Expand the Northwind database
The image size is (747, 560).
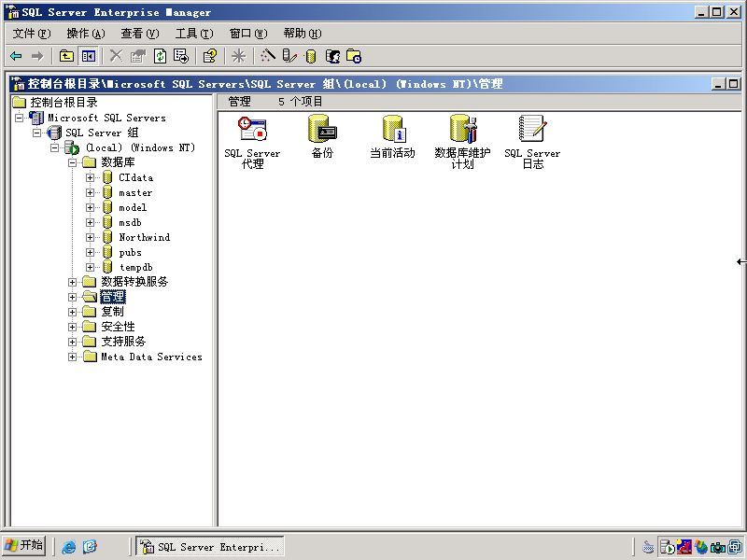point(90,237)
